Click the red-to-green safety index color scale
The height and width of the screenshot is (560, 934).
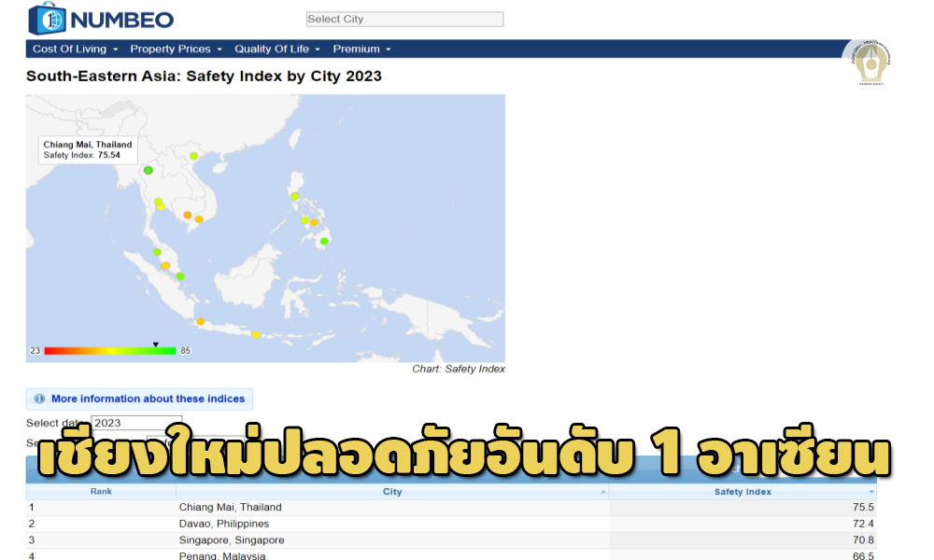pyautogui.click(x=109, y=351)
